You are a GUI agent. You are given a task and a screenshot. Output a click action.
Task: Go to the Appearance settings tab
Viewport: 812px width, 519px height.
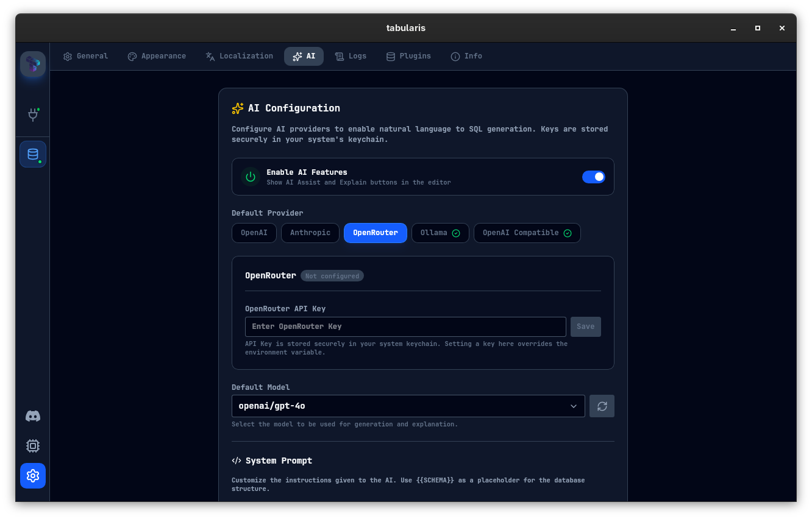pyautogui.click(x=157, y=56)
